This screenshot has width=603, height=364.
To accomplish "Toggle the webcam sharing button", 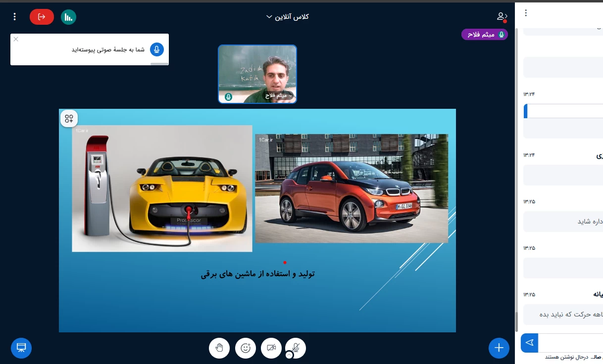I will [x=271, y=348].
